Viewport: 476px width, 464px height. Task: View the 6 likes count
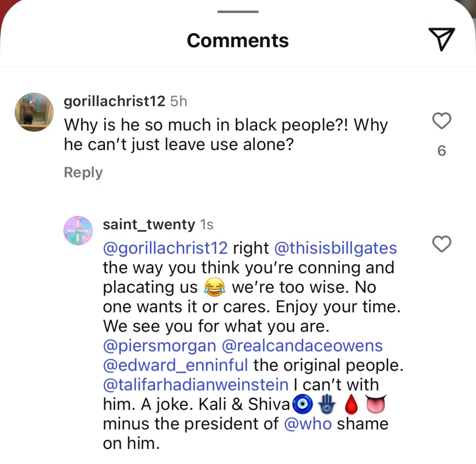442,151
